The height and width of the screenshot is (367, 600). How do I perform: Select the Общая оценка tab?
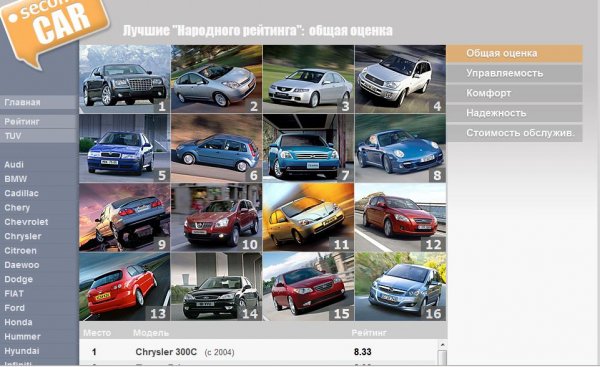[x=515, y=53]
